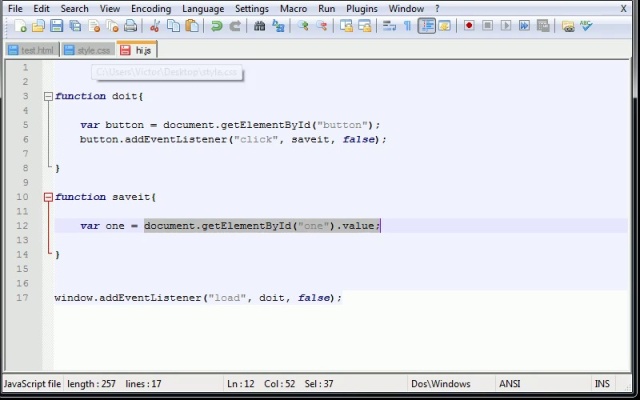Viewport: 640px width, 400px height.
Task: Open the View menu
Action: [110, 9]
